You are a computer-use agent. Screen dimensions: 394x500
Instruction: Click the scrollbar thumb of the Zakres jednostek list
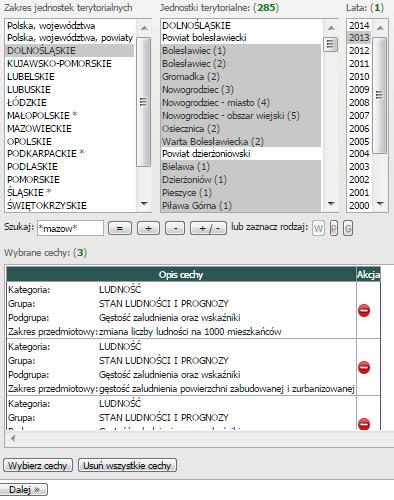coord(144,101)
